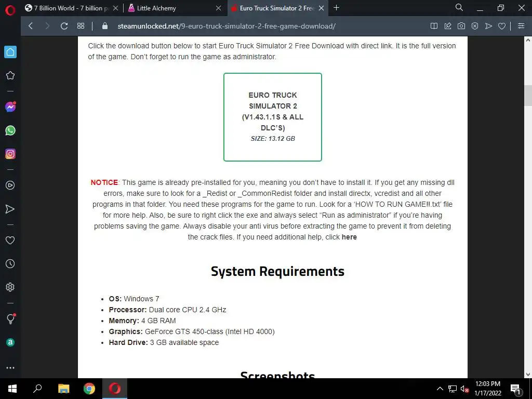Open Settings gear in sidebar
Image resolution: width=532 pixels, height=399 pixels.
click(10, 287)
